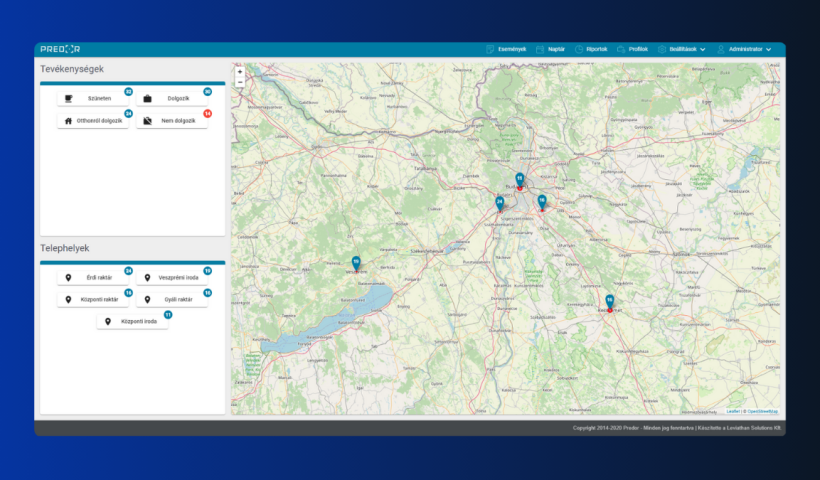Click the crossed briefcase icon on Nem dolgozik
This screenshot has width=820, height=480.
point(147,121)
